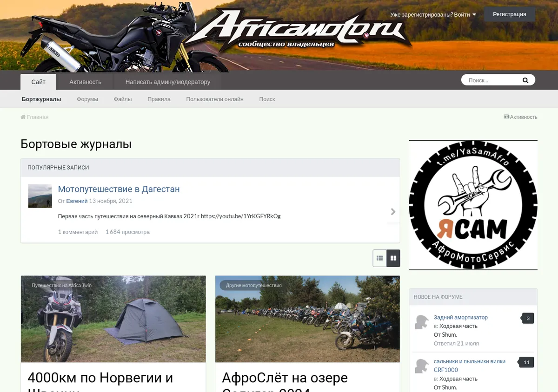Click the ЯСАМ АфроМотоСервис logo banner

click(473, 205)
